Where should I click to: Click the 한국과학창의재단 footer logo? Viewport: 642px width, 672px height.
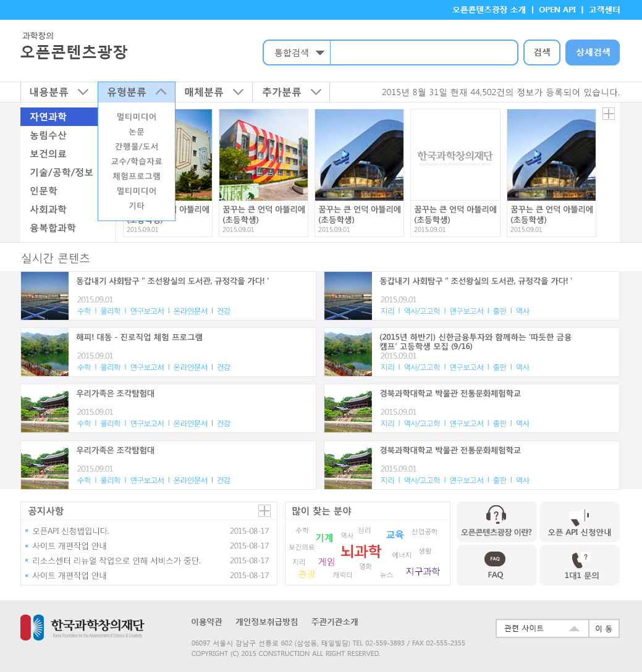click(x=82, y=627)
